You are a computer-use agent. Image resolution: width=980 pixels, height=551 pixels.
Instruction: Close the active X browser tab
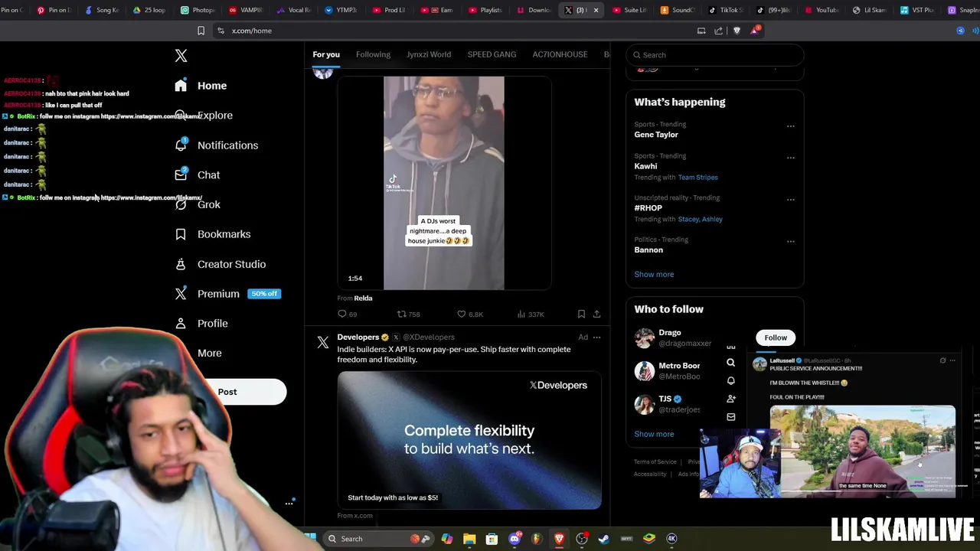pyautogui.click(x=596, y=10)
